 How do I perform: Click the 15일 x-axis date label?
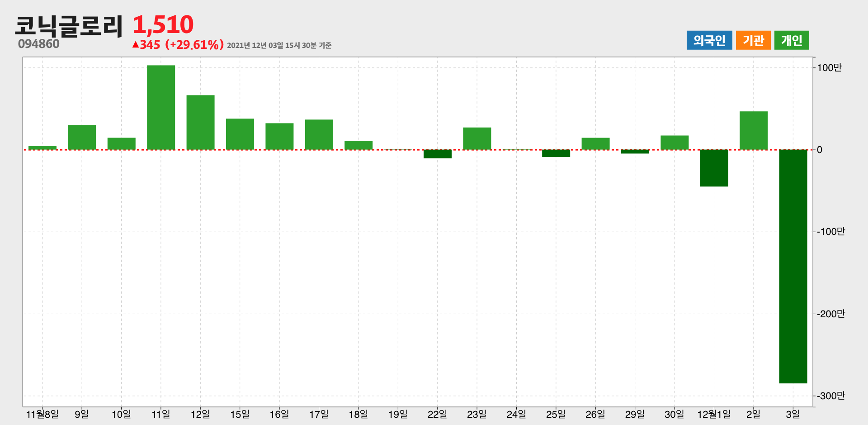pos(240,414)
